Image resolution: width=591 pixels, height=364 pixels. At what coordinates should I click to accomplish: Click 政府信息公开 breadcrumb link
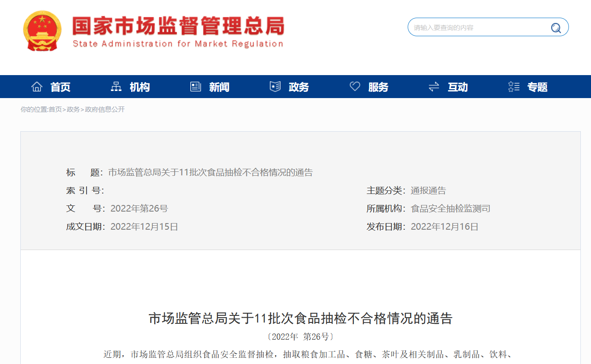click(105, 110)
